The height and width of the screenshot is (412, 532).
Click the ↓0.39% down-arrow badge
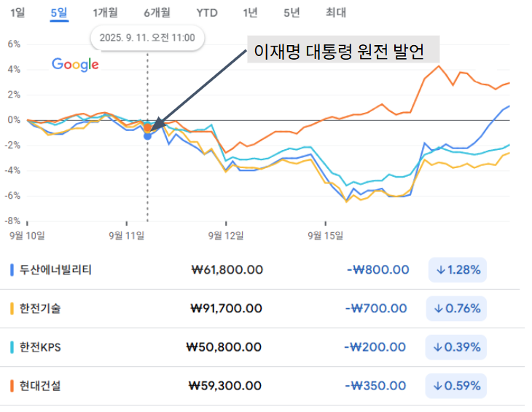point(457,346)
